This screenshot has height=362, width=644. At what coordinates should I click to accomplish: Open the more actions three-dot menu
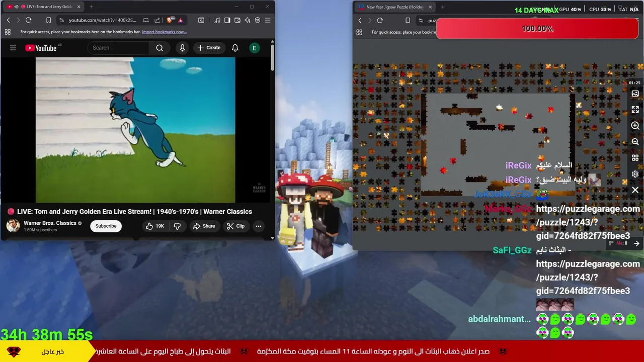point(259,226)
